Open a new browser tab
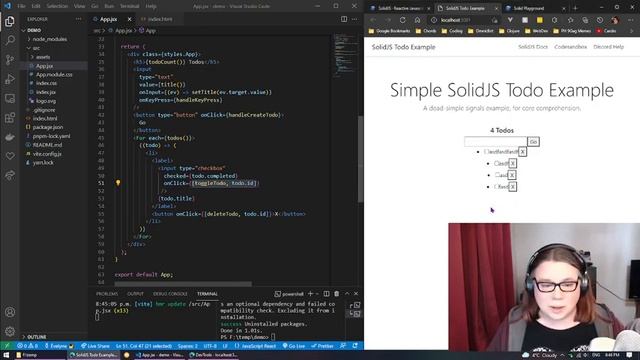The height and width of the screenshot is (360, 640). (575, 8)
